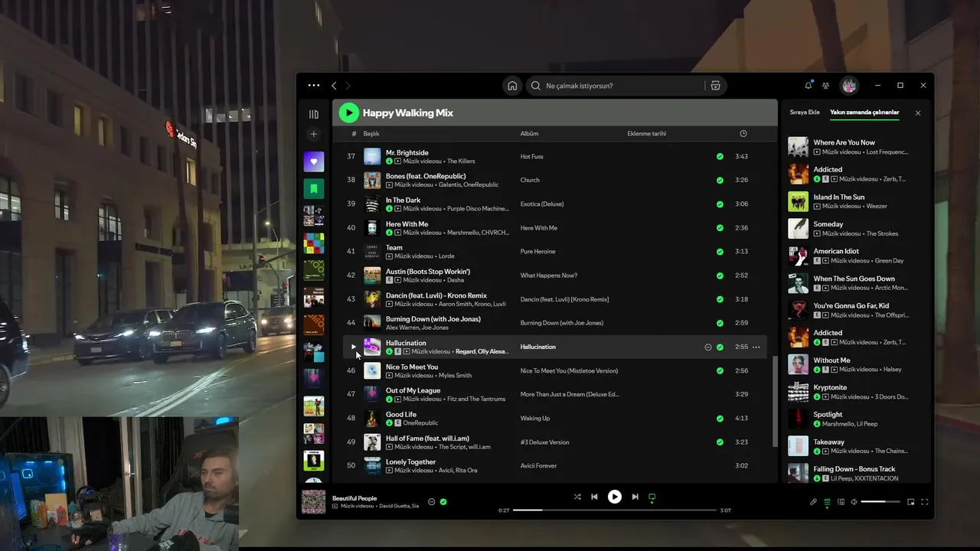Open Liked Songs heart tile in sidebar
Image resolution: width=980 pixels, height=551 pixels.
pos(314,161)
